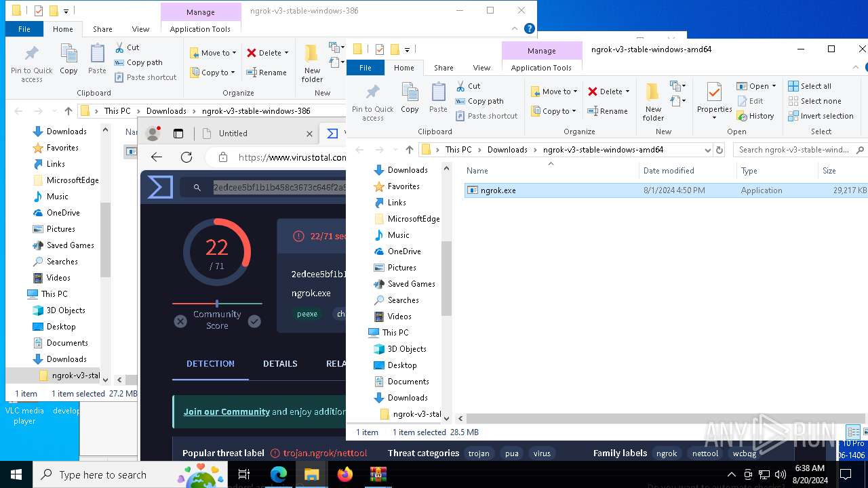Open Microsoft Edge from taskbar
The height and width of the screenshot is (488, 868).
(279, 474)
